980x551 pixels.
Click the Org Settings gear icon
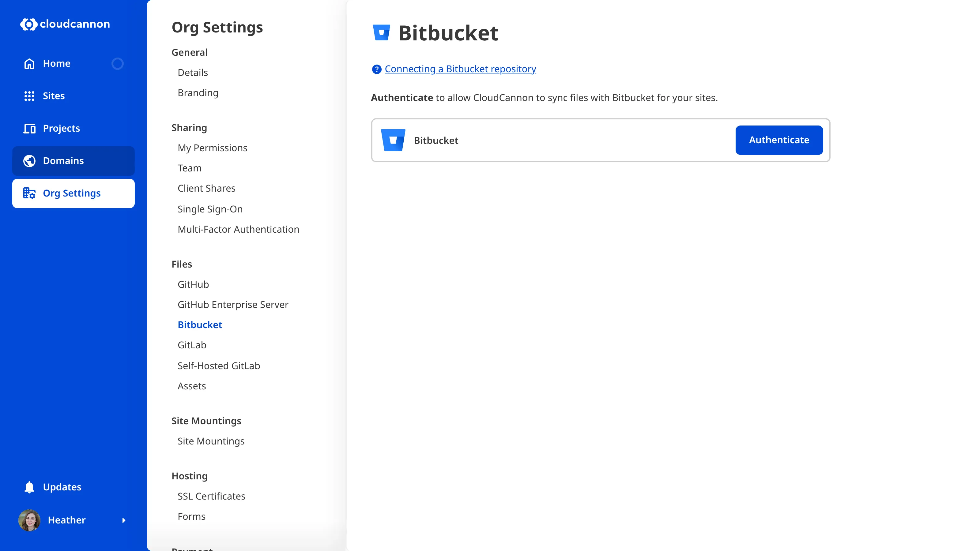(29, 193)
